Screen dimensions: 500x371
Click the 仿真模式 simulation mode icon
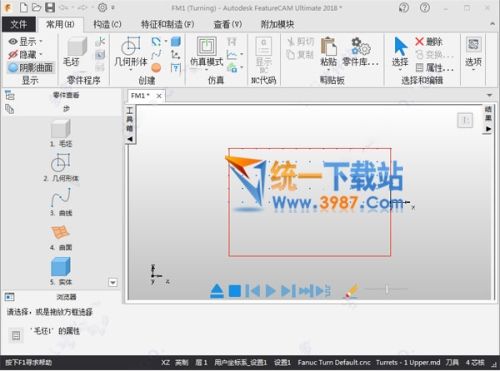pyautogui.click(x=206, y=46)
